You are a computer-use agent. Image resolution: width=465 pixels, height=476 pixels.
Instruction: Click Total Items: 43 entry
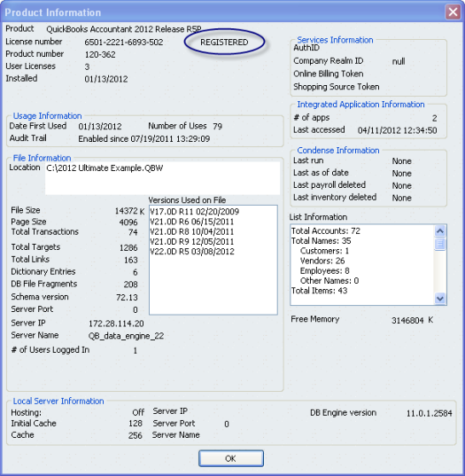(320, 291)
